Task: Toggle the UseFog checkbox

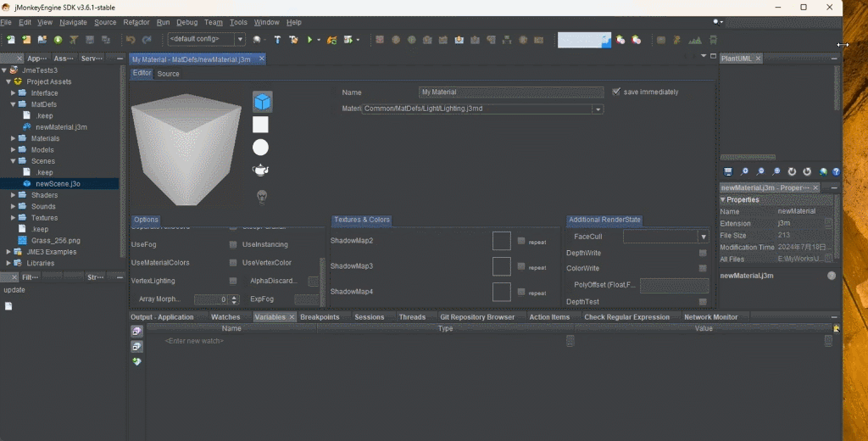Action: pyautogui.click(x=233, y=244)
